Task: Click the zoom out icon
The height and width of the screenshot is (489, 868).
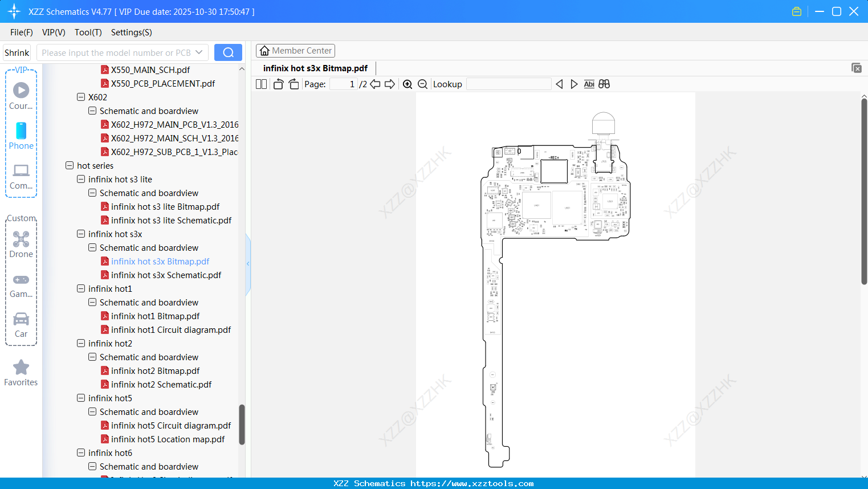Action: [x=422, y=84]
